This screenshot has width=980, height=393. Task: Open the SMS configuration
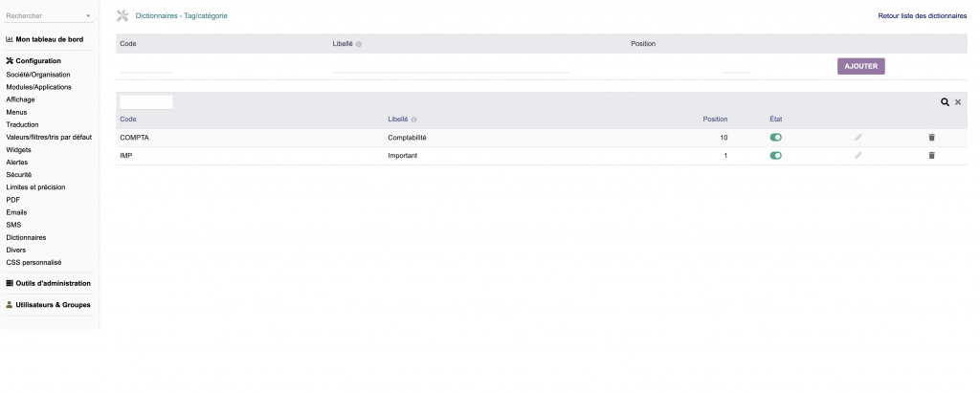point(13,225)
